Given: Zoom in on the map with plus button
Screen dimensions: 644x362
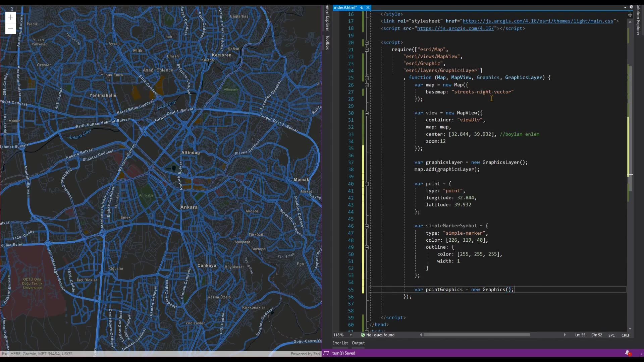Looking at the screenshot, I should 10,17.
